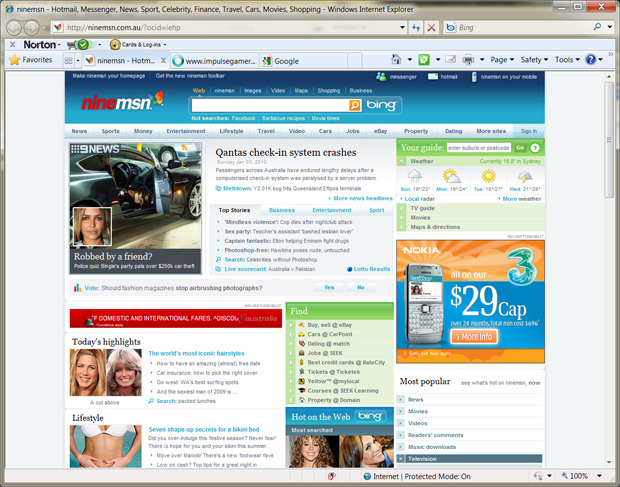
Task: Click the popup blocker status bar icon
Action: [x=331, y=476]
